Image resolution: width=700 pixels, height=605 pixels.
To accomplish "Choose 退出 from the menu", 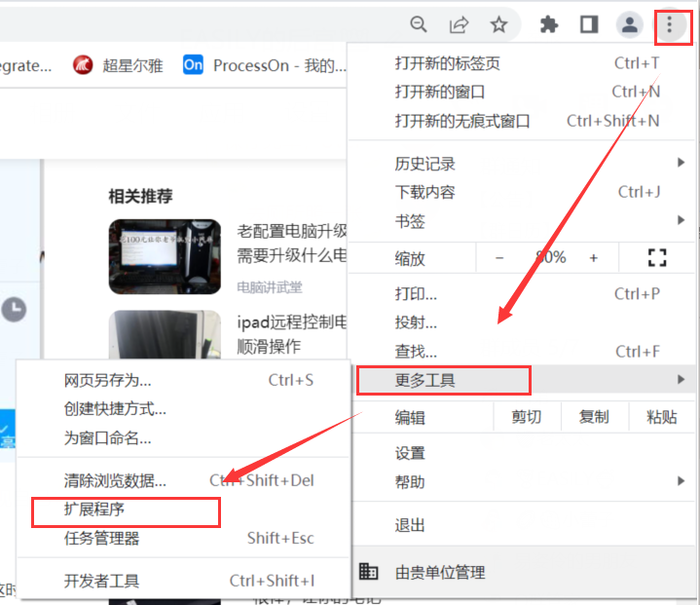I will [x=522, y=524].
